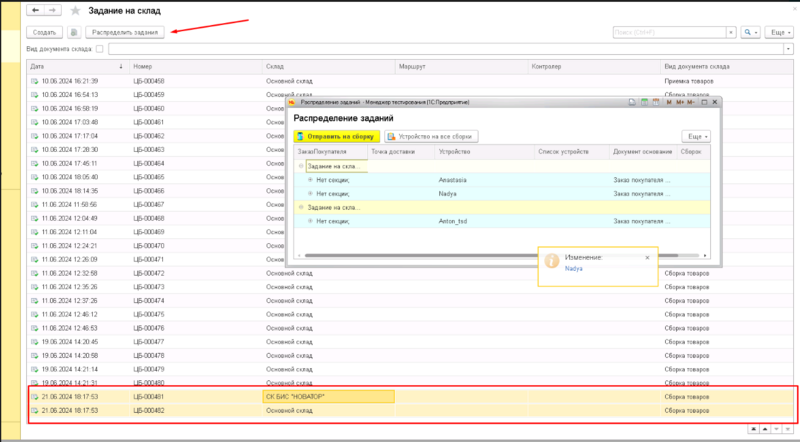Click the Точка доставки column header

coord(401,152)
